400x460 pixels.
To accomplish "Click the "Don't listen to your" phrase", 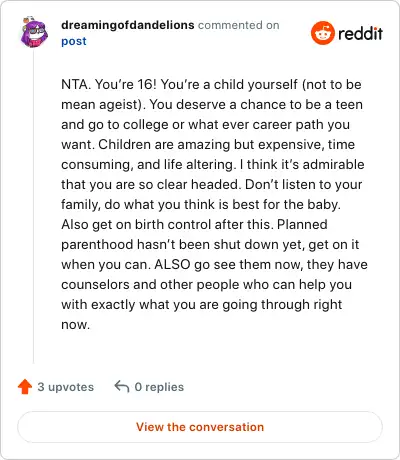I will click(x=303, y=184).
